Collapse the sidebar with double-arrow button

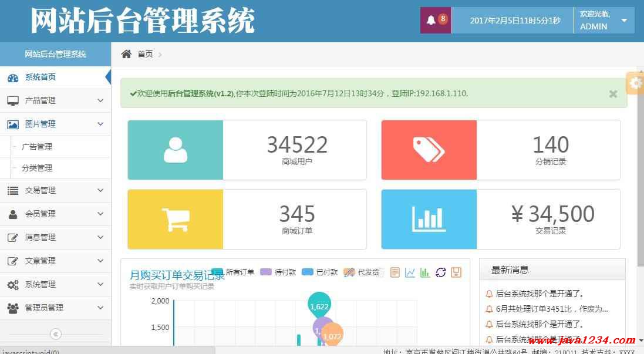[x=56, y=334]
